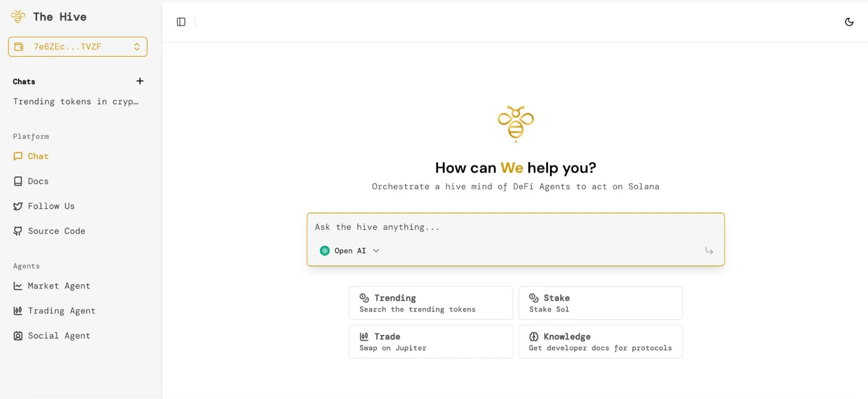The width and height of the screenshot is (868, 399).
Task: Open the 'Trending tokens in cryp…' chat
Action: (76, 101)
